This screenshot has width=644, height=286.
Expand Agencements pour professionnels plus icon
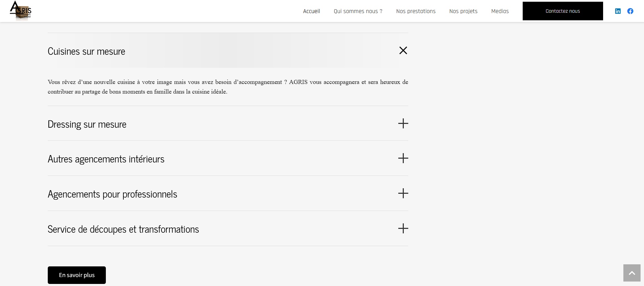click(403, 193)
